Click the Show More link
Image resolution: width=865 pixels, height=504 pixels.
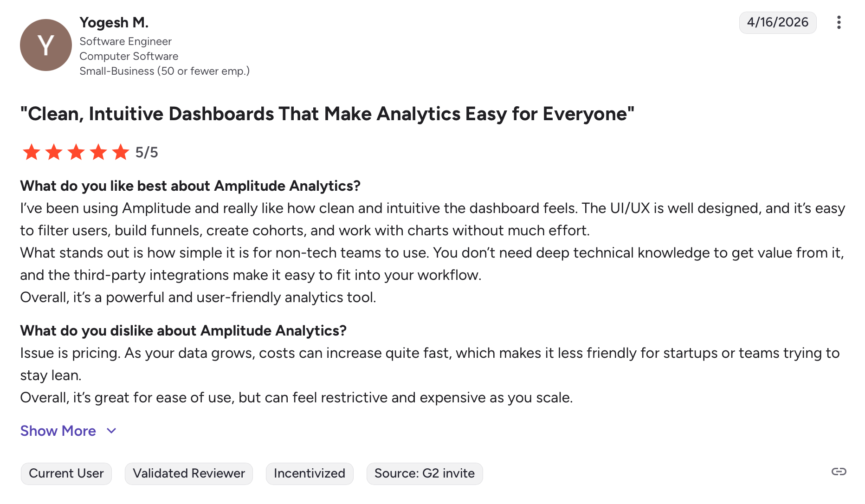click(x=58, y=431)
